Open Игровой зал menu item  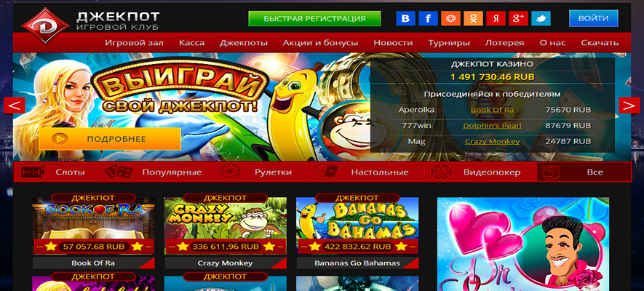point(135,43)
